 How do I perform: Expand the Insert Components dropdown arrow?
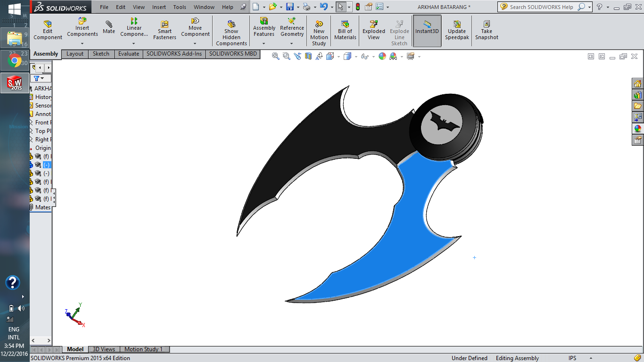[x=82, y=44]
